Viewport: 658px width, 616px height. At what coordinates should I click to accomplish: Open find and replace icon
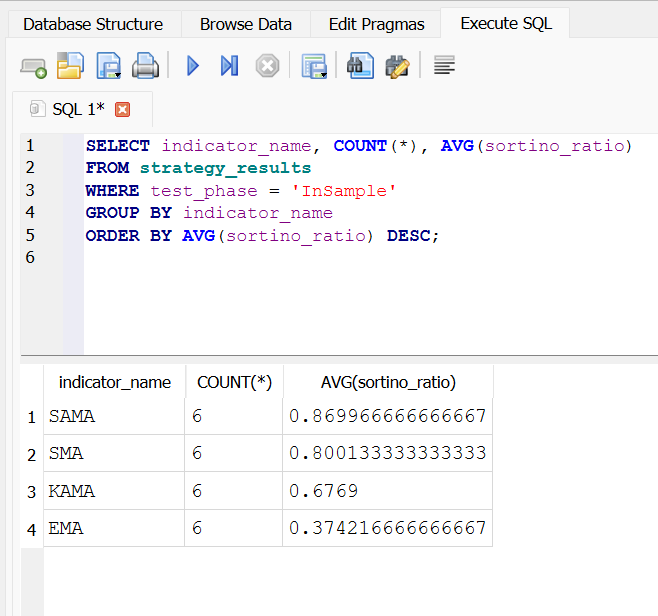click(397, 66)
